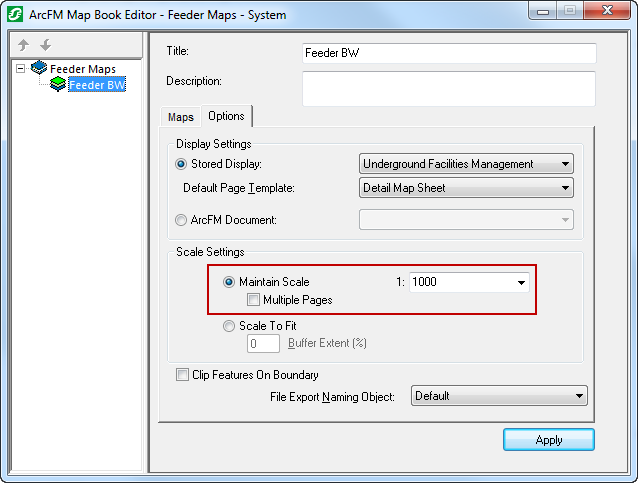Viewport: 638px width, 483px height.
Task: Switch to the Maps tab
Action: pyautogui.click(x=181, y=117)
